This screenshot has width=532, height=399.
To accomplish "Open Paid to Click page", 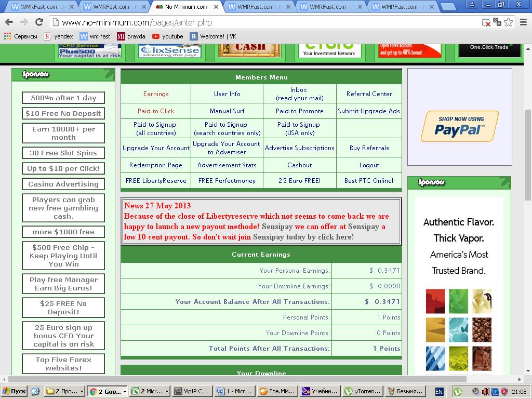I will pyautogui.click(x=156, y=111).
